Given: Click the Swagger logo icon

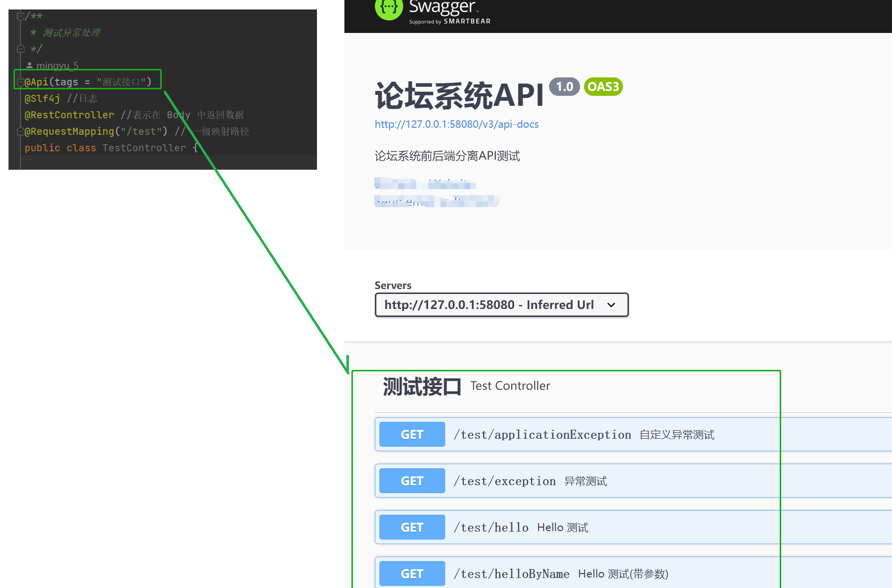Looking at the screenshot, I should (389, 8).
